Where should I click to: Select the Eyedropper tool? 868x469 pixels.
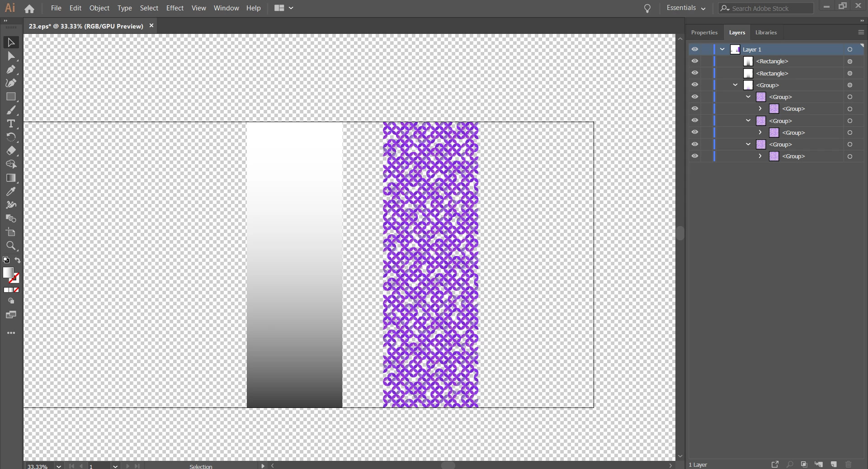[x=11, y=191]
